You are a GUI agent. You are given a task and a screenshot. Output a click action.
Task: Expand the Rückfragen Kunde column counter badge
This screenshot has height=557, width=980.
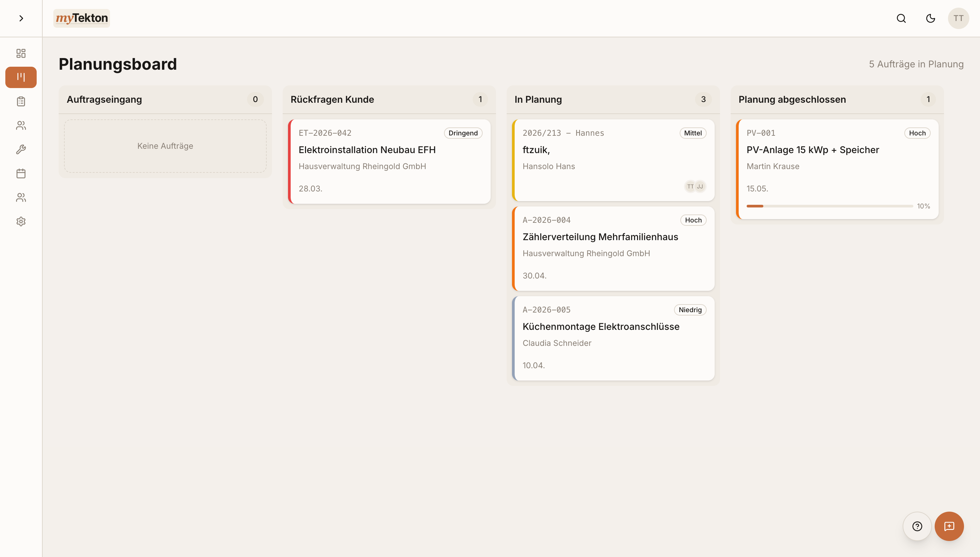click(x=480, y=99)
